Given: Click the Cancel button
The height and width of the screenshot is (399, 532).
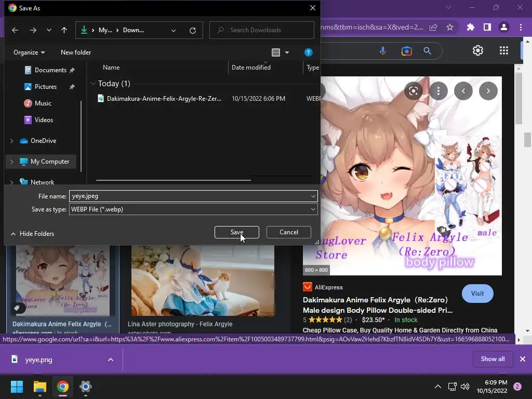Looking at the screenshot, I should point(289,232).
